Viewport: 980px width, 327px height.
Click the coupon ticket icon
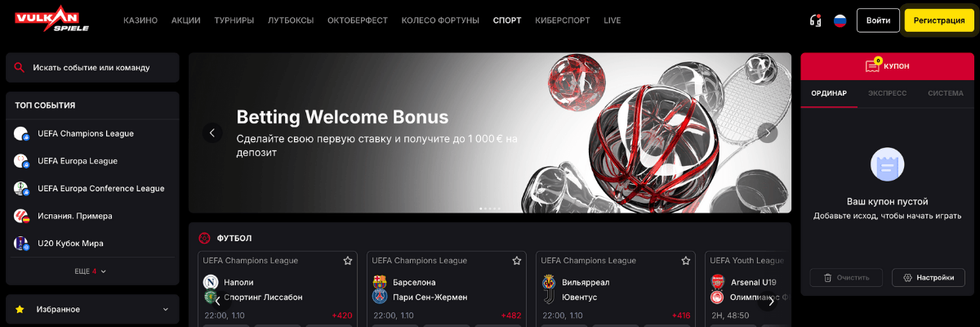[x=873, y=65]
